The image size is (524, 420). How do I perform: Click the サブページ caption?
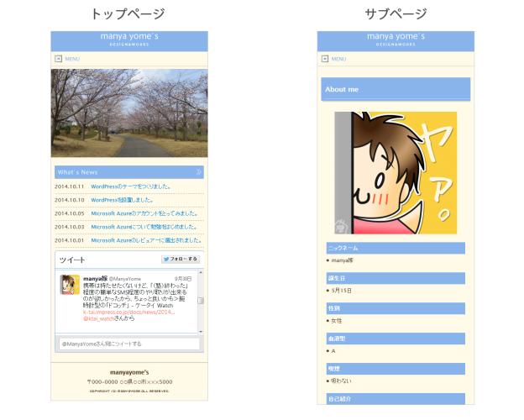pyautogui.click(x=396, y=14)
